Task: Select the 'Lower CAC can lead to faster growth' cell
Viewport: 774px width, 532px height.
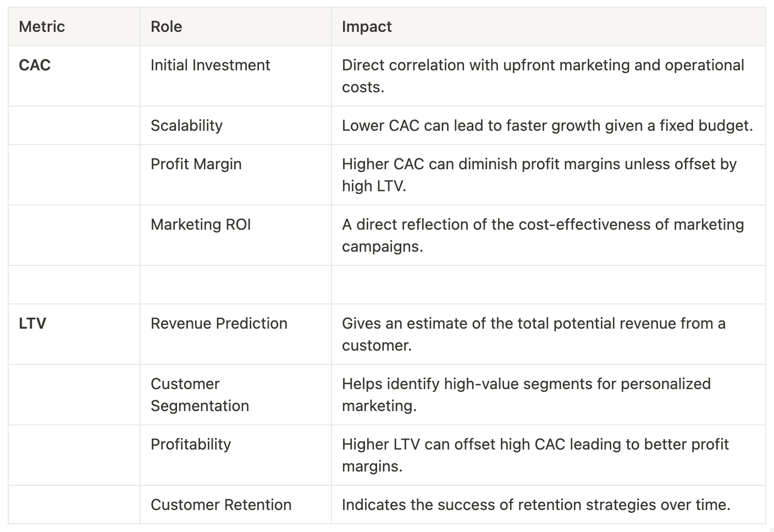Action: 547,125
